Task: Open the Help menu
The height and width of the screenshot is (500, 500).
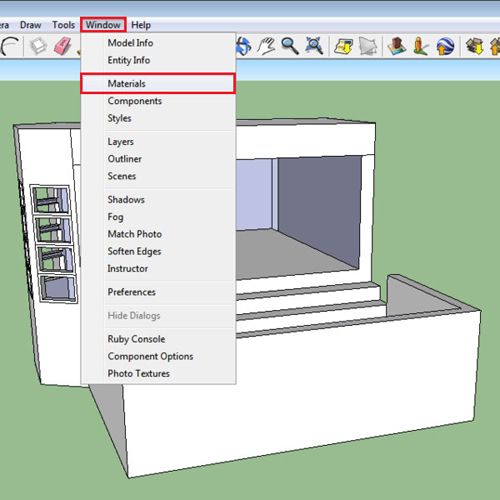Action: tap(141, 25)
